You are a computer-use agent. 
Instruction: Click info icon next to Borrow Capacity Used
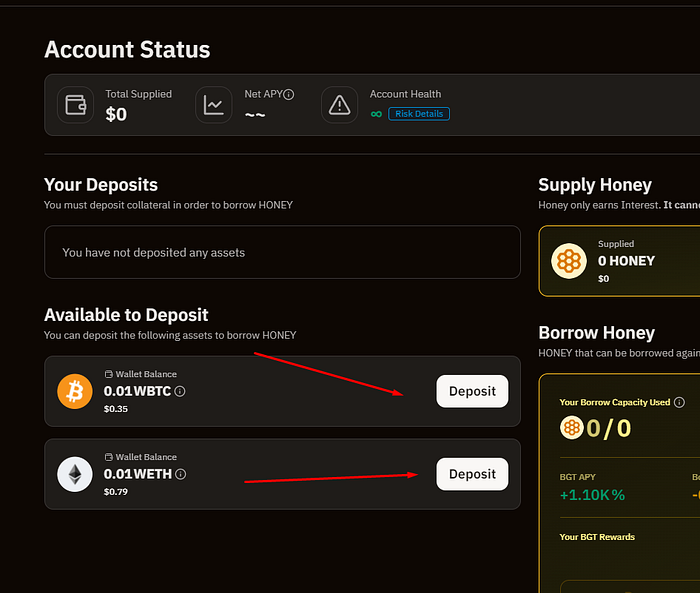pyautogui.click(x=679, y=402)
